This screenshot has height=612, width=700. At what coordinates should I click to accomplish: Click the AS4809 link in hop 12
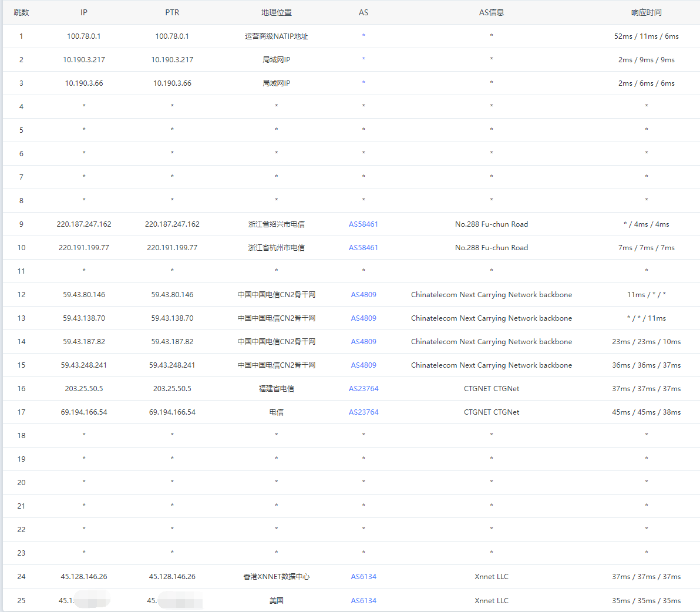[x=363, y=295]
